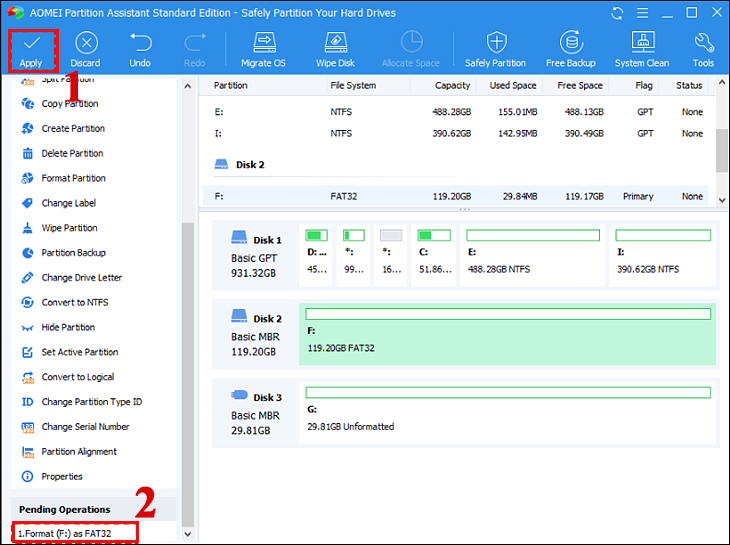Click Disk 1 Basic GPT label
This screenshot has width=730, height=545.
(256, 255)
